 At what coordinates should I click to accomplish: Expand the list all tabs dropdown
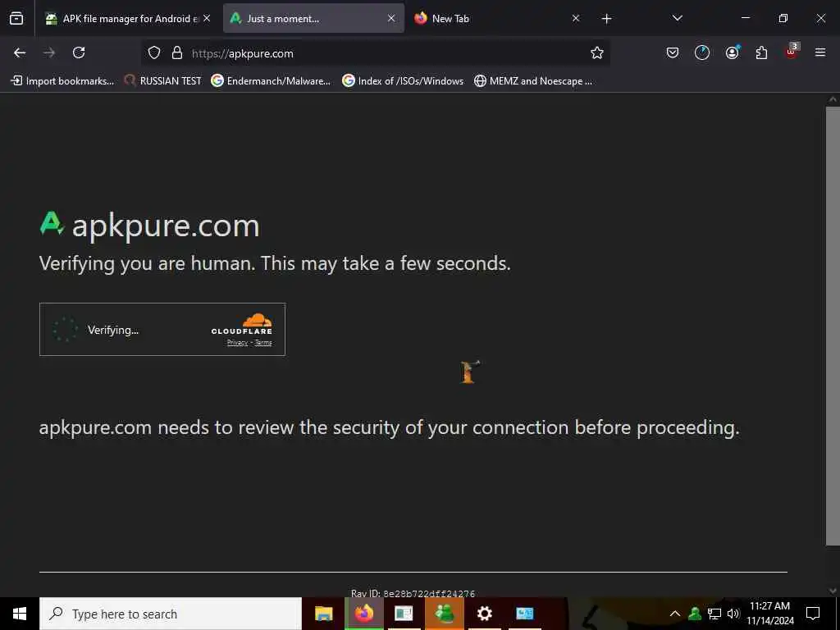click(677, 18)
